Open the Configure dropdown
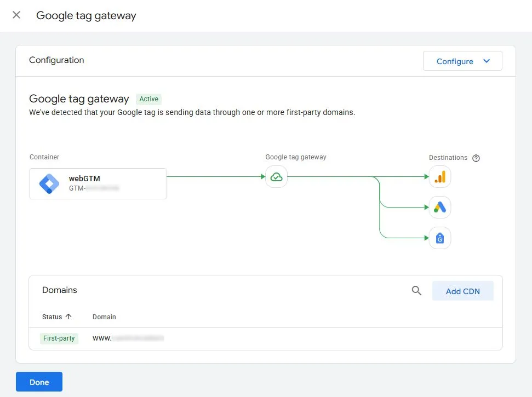This screenshot has width=532, height=397. click(x=462, y=61)
